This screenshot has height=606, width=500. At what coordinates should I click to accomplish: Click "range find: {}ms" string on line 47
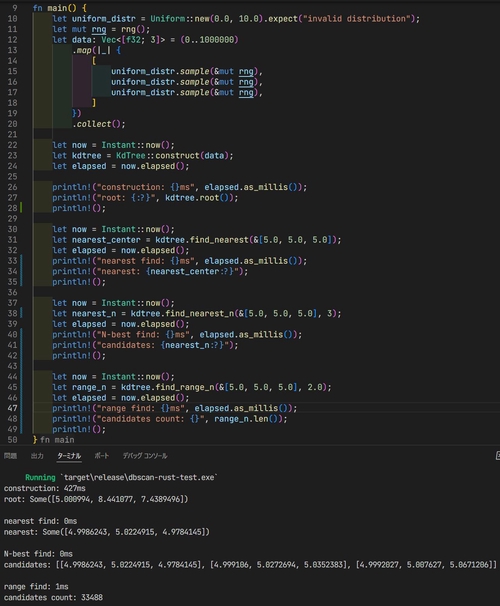coord(141,409)
